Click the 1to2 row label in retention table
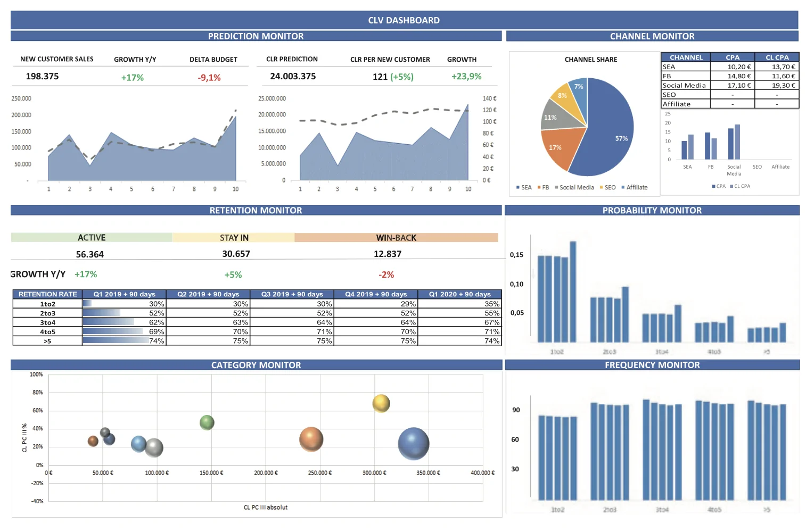 point(48,304)
